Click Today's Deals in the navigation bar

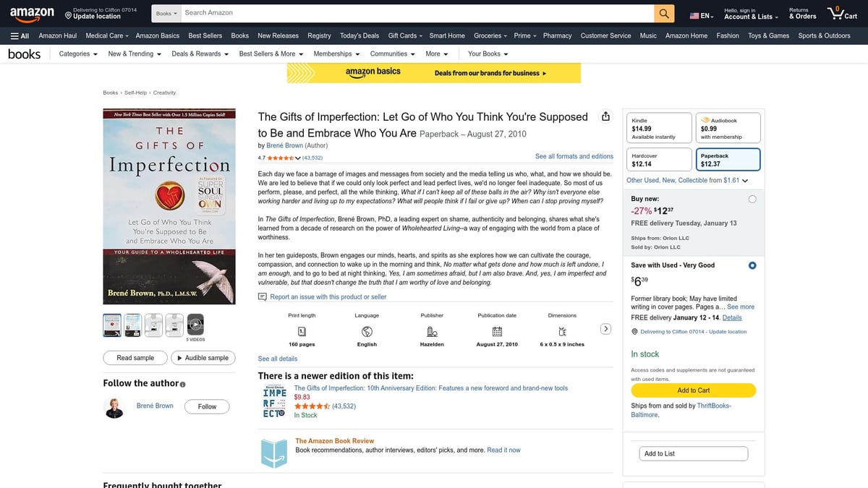(x=359, y=35)
